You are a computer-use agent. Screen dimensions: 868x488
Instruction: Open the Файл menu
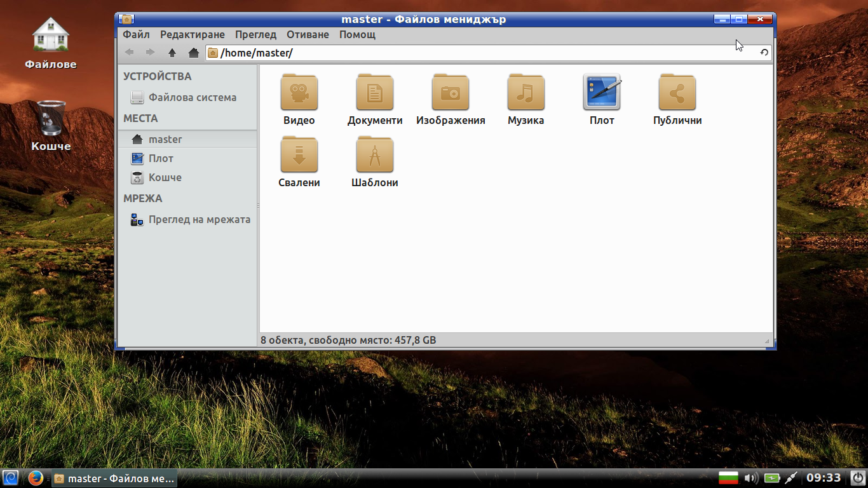[137, 34]
